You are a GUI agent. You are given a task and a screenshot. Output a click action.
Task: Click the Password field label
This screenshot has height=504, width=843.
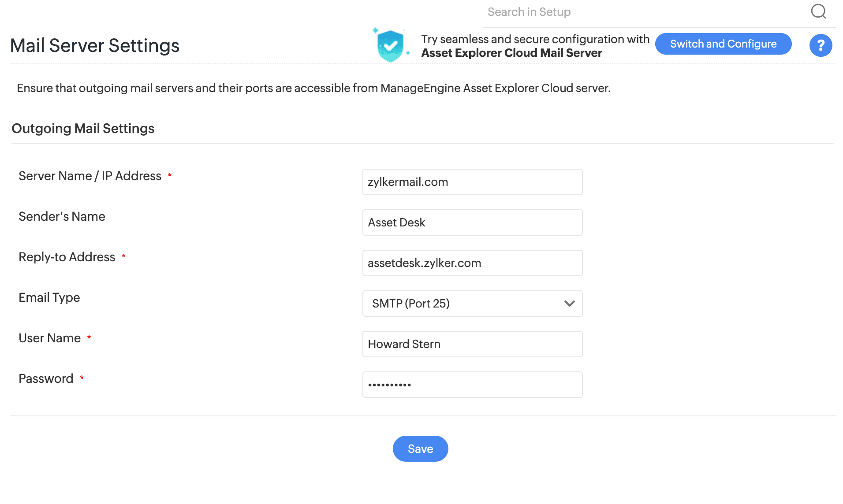pyautogui.click(x=46, y=378)
